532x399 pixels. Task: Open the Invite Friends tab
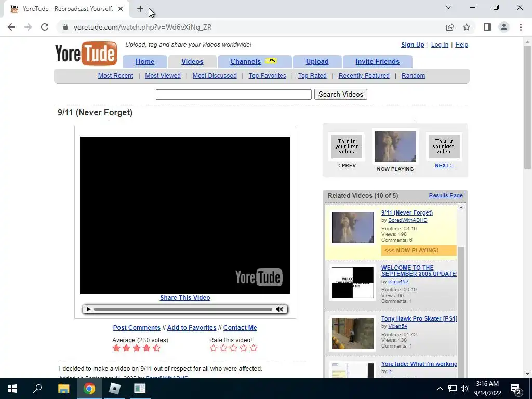[378, 62]
